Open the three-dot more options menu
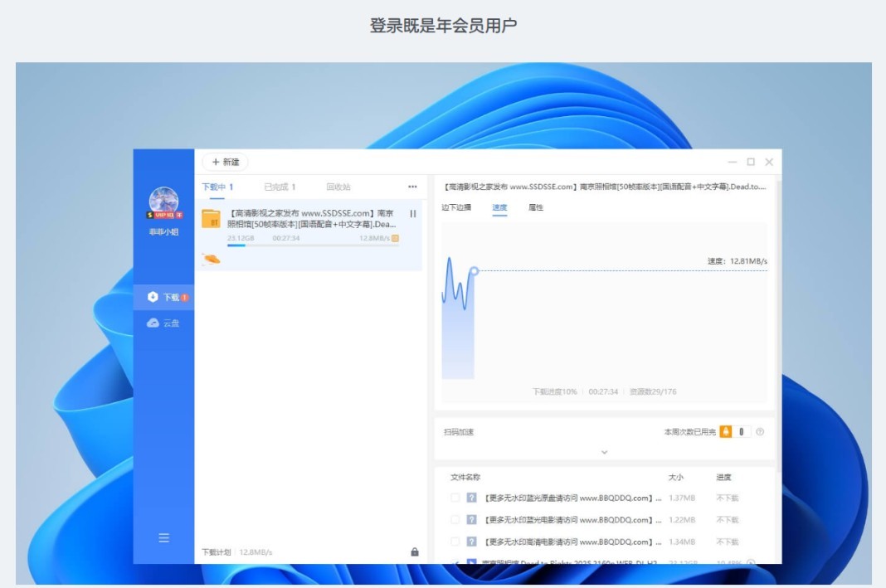Viewport: 886px width, 588px height. pos(412,187)
